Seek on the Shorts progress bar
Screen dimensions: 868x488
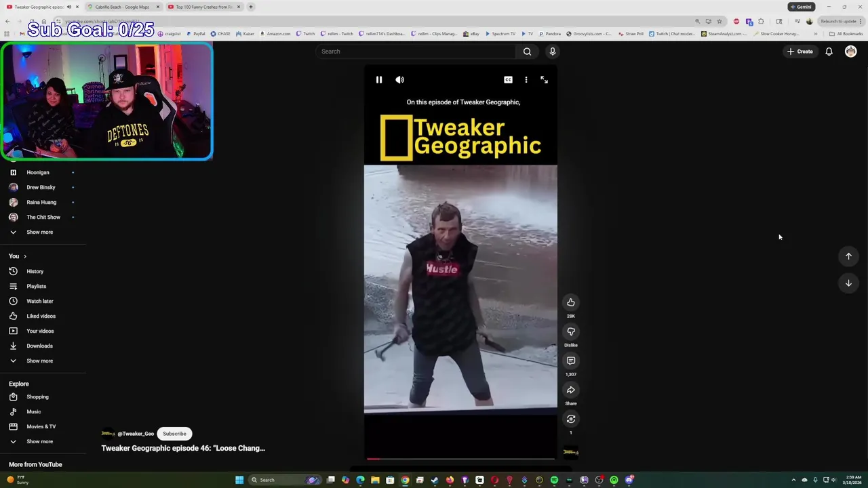460,459
